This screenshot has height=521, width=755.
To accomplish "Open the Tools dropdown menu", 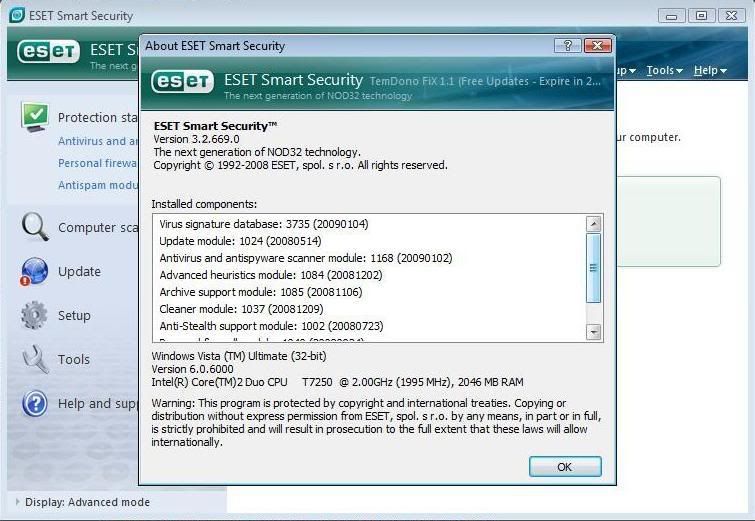I will point(664,70).
